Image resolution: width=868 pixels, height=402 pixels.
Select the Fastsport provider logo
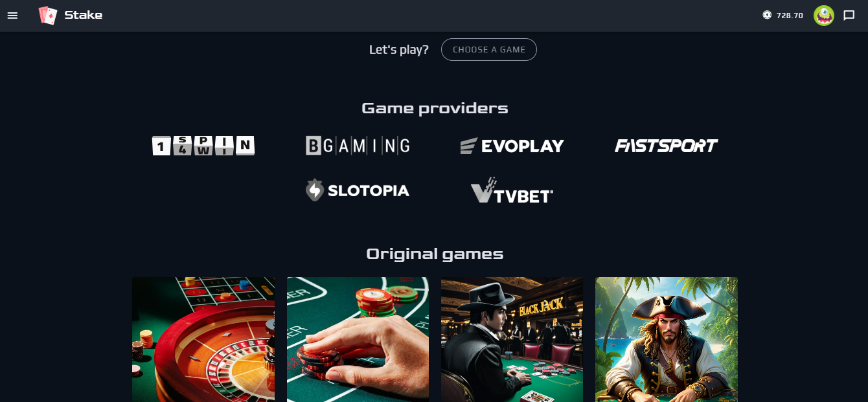pos(666,146)
